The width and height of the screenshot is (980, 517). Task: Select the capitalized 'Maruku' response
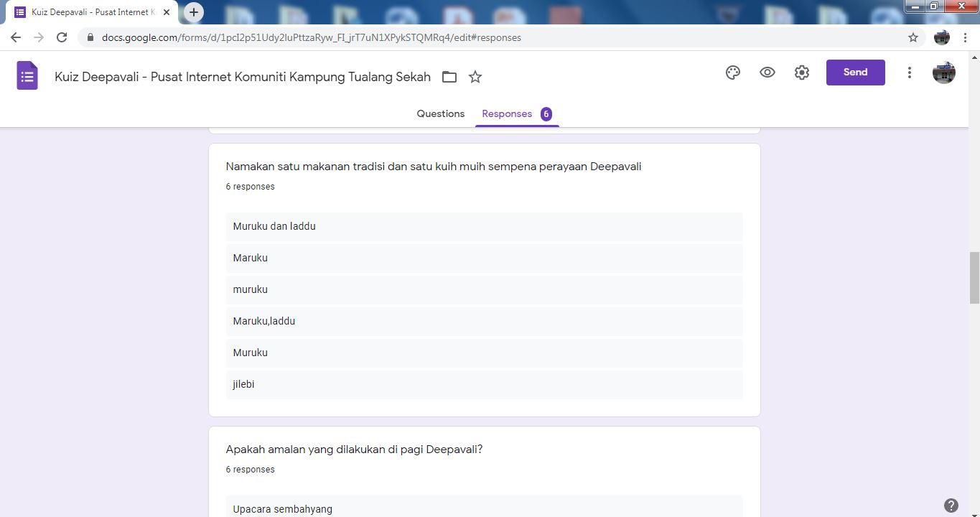point(485,258)
